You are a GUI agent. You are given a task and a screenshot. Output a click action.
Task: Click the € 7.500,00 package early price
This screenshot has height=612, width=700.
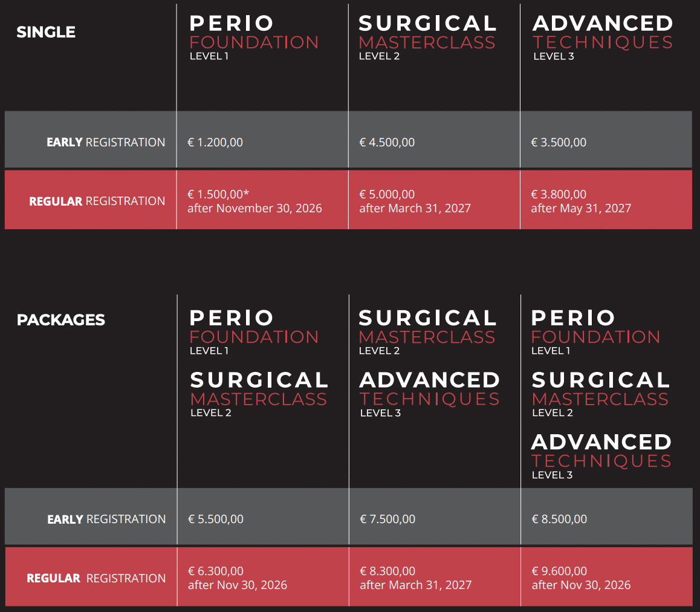387,519
